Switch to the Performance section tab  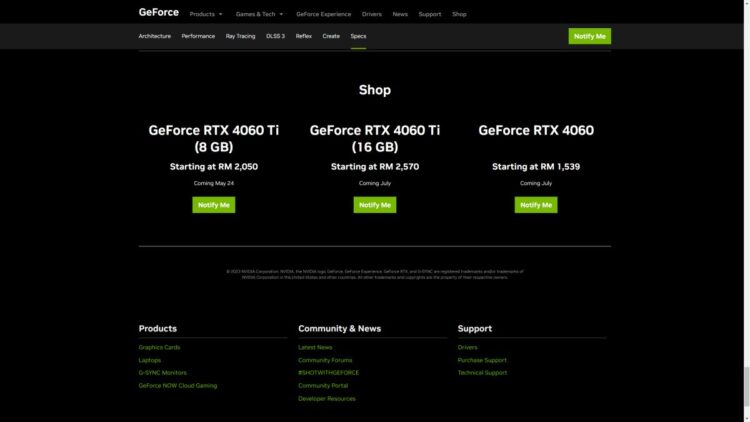[x=198, y=36]
